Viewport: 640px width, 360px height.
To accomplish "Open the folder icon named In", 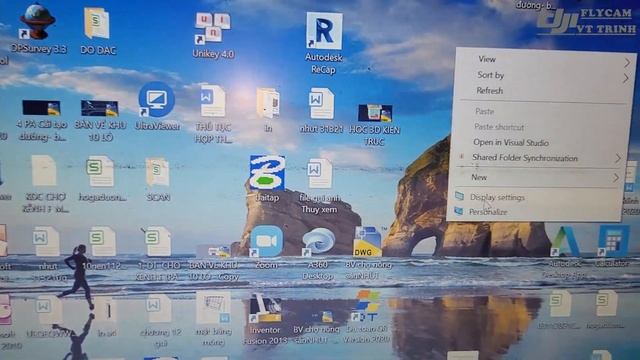I will click(x=268, y=104).
